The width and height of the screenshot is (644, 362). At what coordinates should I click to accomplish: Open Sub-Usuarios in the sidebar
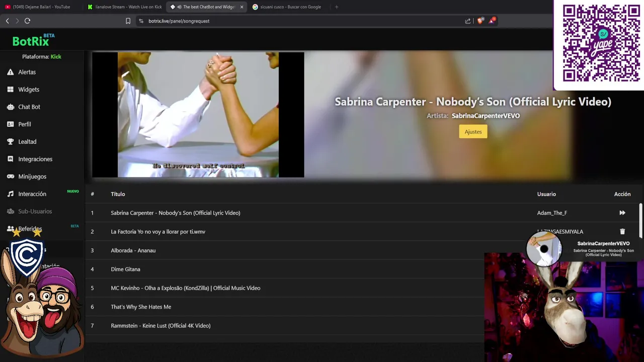(35, 211)
